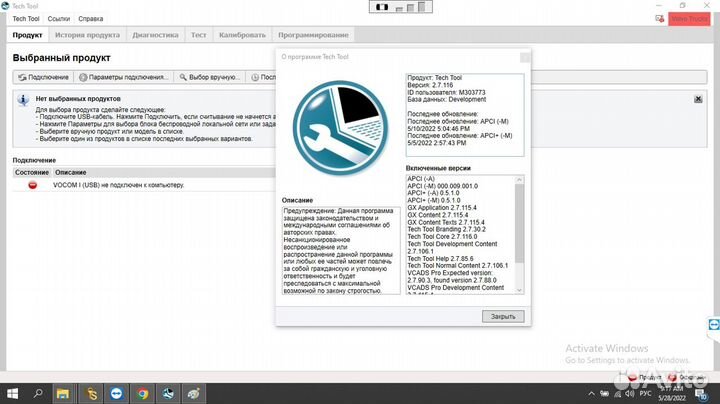Open Windows taskbar search
This screenshot has width=720, height=404.
click(38, 393)
